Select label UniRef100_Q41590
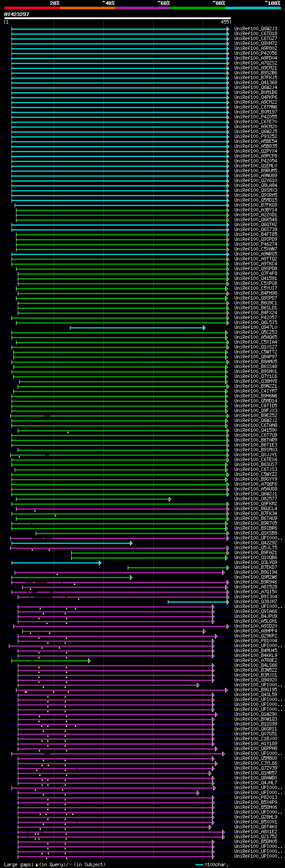 256,430
